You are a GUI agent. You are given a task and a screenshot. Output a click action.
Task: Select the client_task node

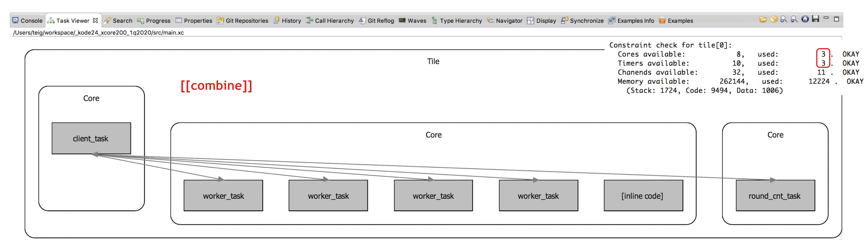[91, 138]
